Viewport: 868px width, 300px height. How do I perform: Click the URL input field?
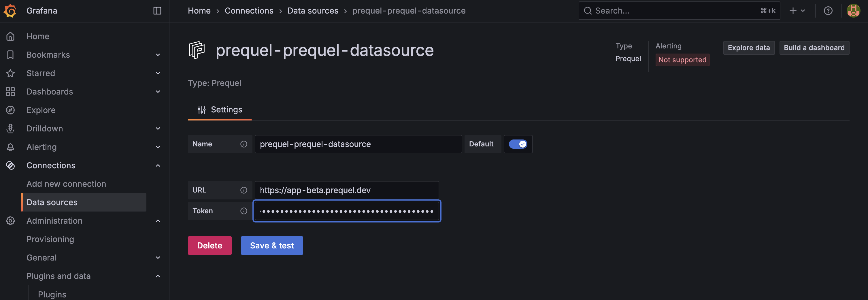point(347,190)
